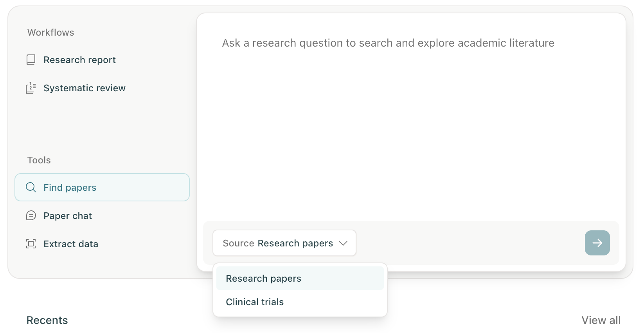Screen dimensions: 644x333
Task: Submit query with the arrow button
Action: pyautogui.click(x=597, y=243)
